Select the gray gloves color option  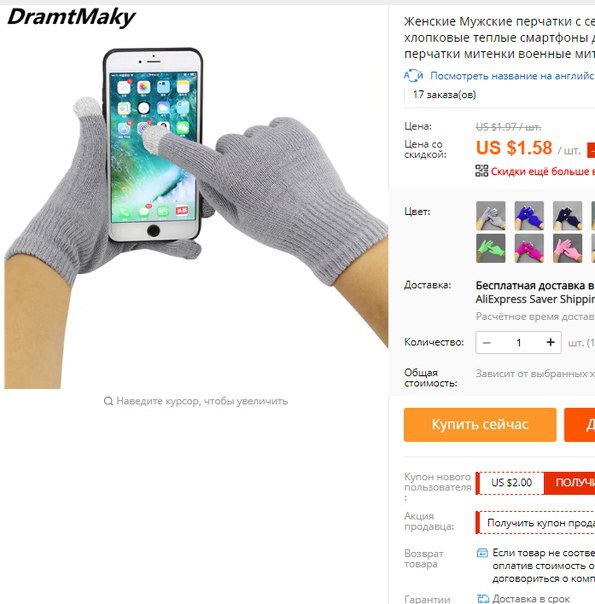pos(491,216)
